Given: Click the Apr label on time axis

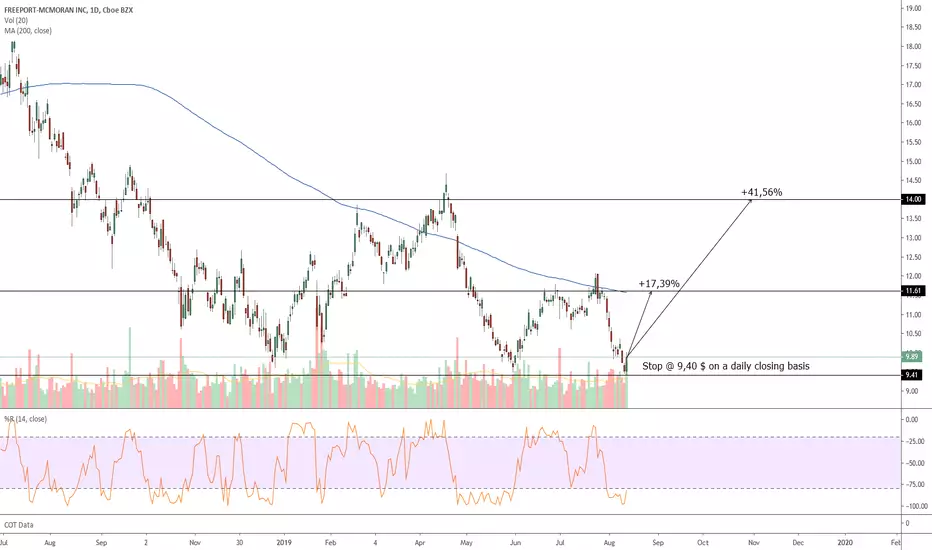Looking at the screenshot, I should click(420, 542).
